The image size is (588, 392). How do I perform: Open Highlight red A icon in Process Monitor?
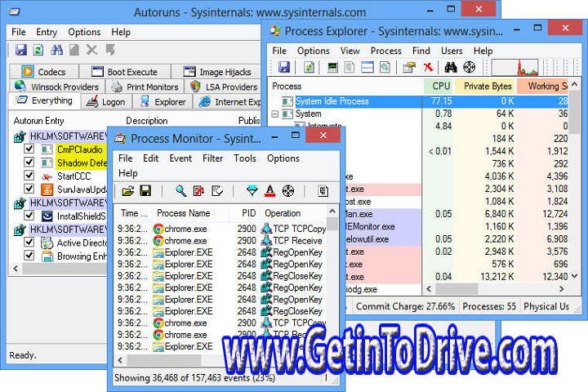coord(269,191)
